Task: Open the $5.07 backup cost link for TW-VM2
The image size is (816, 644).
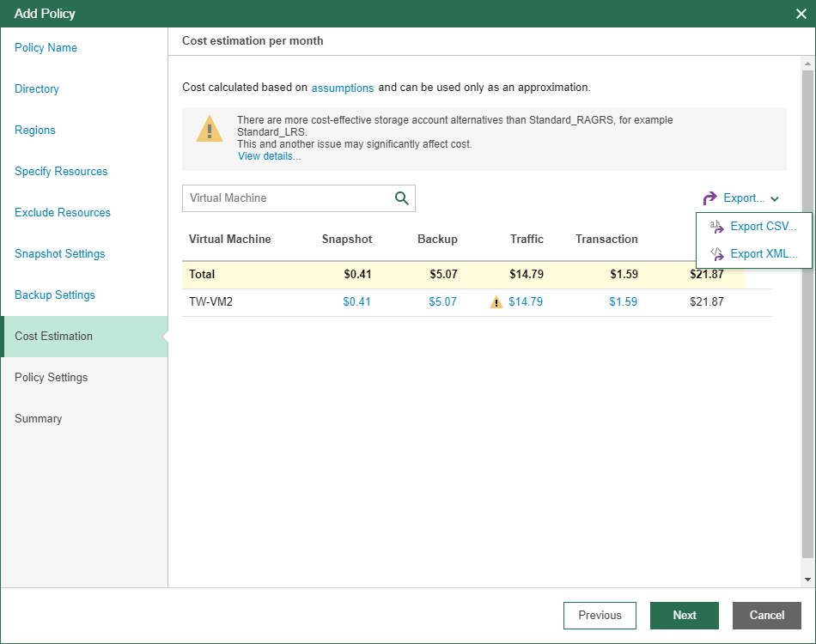Action: pyautogui.click(x=443, y=302)
